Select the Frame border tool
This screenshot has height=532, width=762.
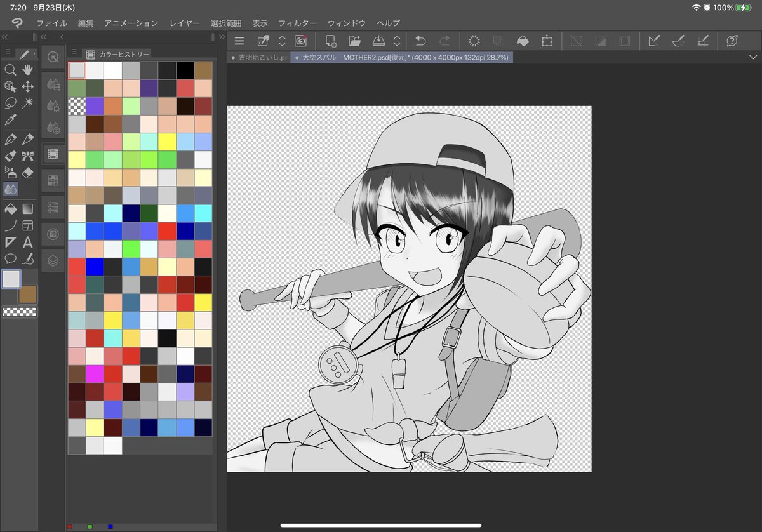pyautogui.click(x=28, y=225)
